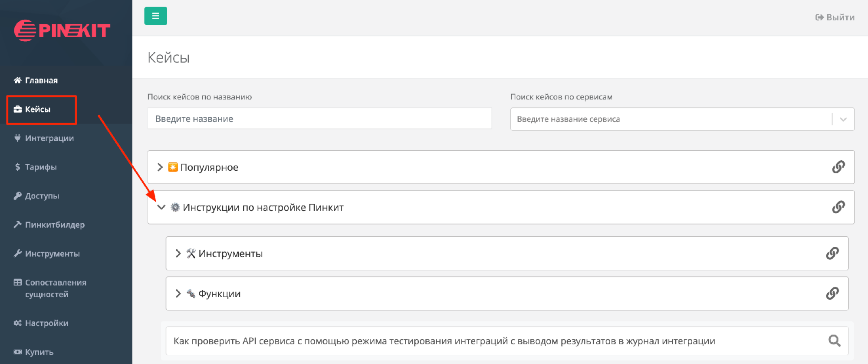Expand the Функции subsection chevron
This screenshot has height=364, width=868.
coord(178,294)
